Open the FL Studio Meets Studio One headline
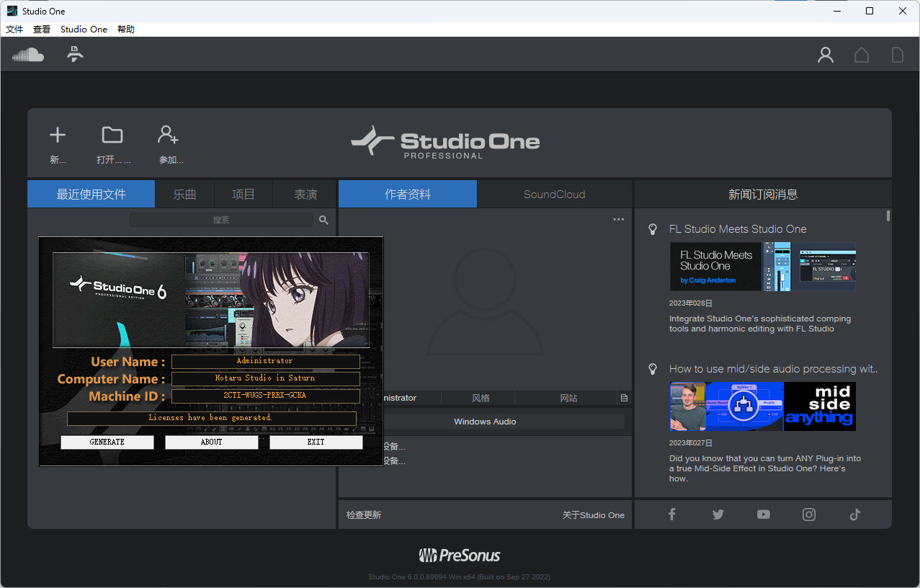Screen dimensions: 920x588 pyautogui.click(x=738, y=229)
